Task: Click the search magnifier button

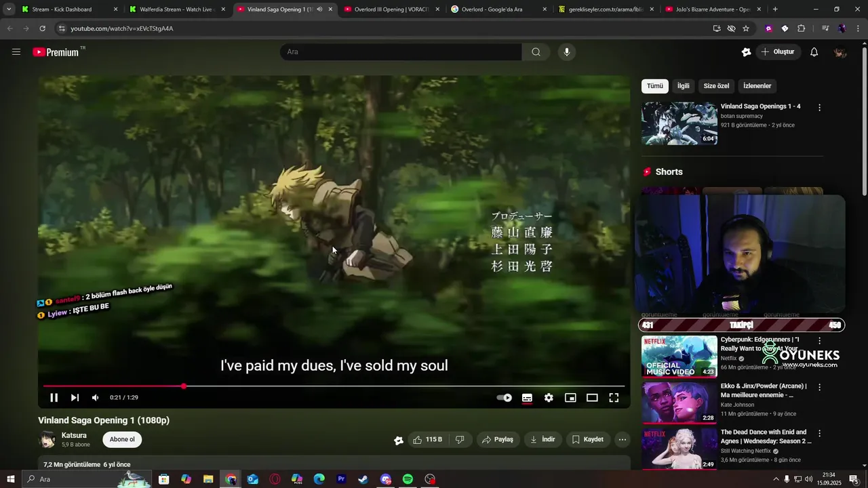Action: (536, 52)
